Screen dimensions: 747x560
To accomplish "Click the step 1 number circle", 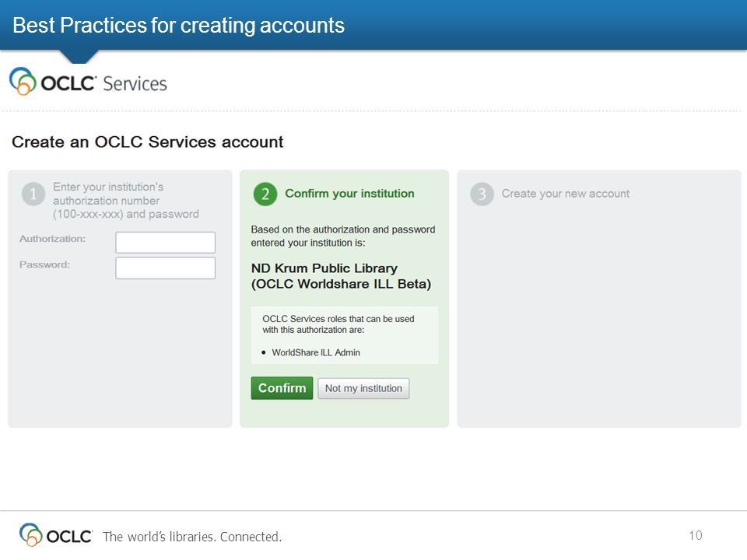I will [33, 194].
